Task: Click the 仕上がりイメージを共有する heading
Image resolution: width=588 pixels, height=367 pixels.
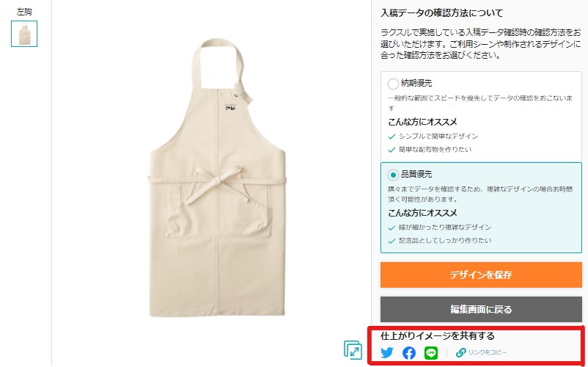Action: (437, 335)
